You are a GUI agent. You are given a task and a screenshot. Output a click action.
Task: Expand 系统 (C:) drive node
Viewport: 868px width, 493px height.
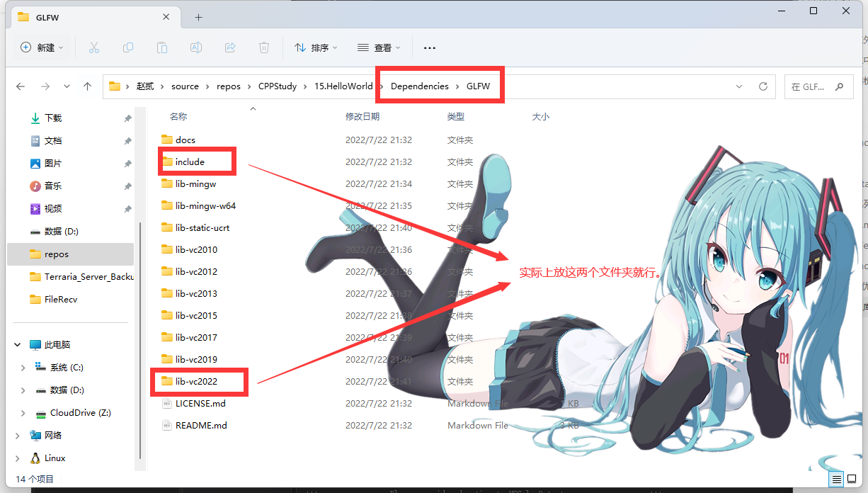23,368
